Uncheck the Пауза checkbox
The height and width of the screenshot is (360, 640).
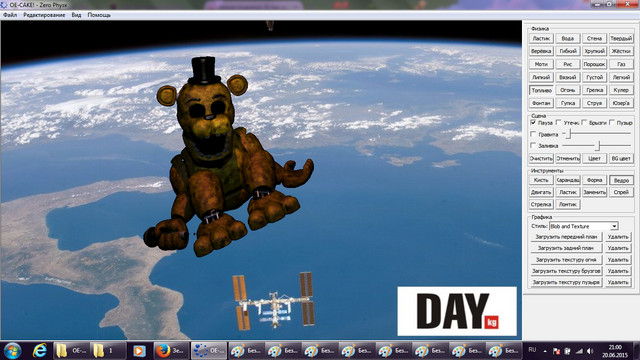click(x=533, y=122)
